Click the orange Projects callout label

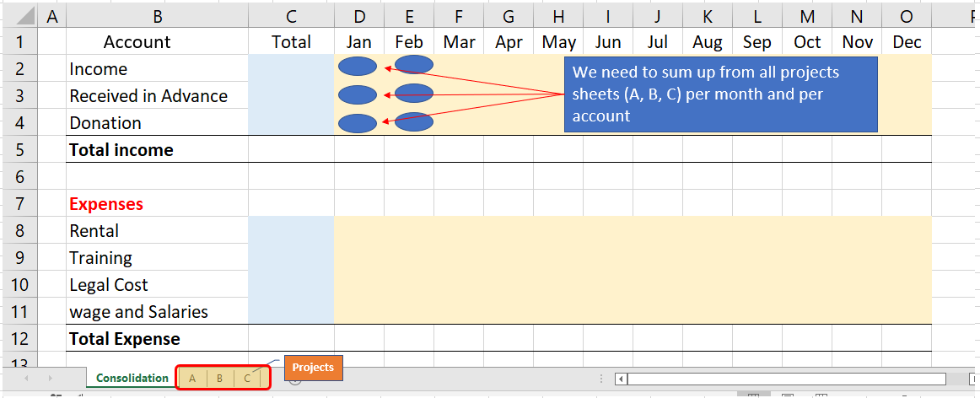click(313, 368)
